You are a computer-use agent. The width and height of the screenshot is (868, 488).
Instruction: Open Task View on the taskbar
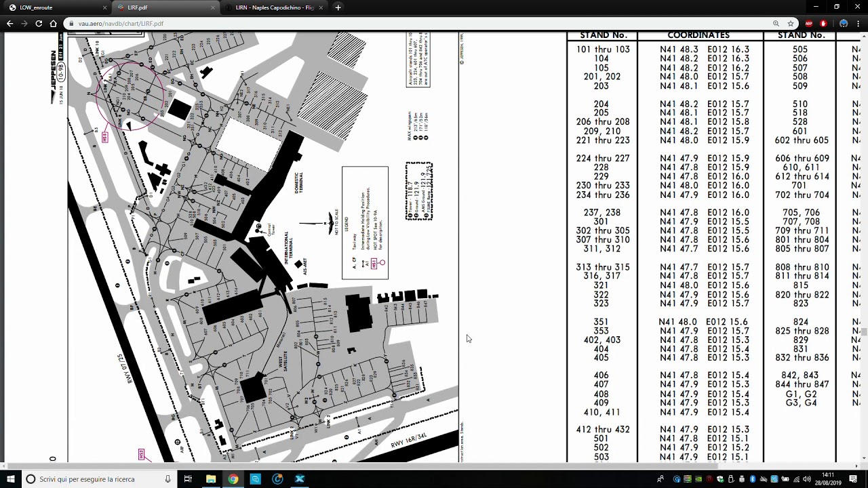coord(188,479)
